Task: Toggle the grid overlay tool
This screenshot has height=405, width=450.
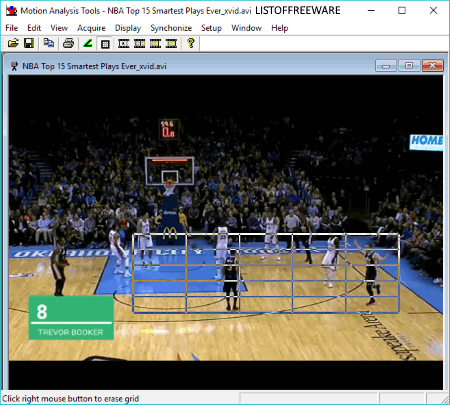Action: 105,44
